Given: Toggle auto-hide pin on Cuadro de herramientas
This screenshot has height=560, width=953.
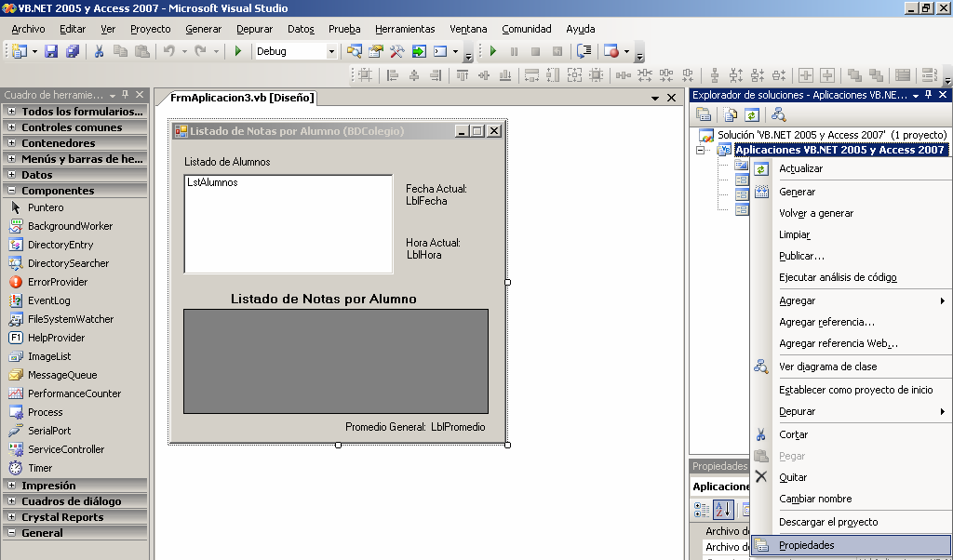Looking at the screenshot, I should [x=123, y=94].
